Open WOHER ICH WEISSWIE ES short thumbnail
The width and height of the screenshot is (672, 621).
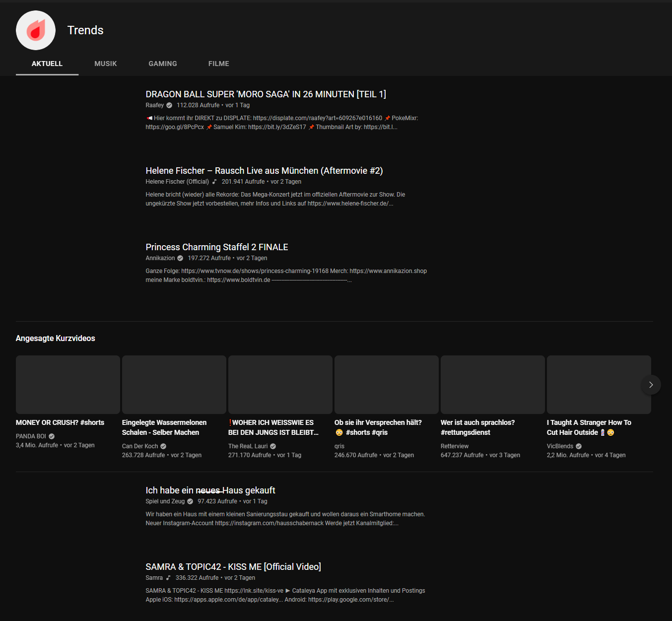pyautogui.click(x=280, y=385)
